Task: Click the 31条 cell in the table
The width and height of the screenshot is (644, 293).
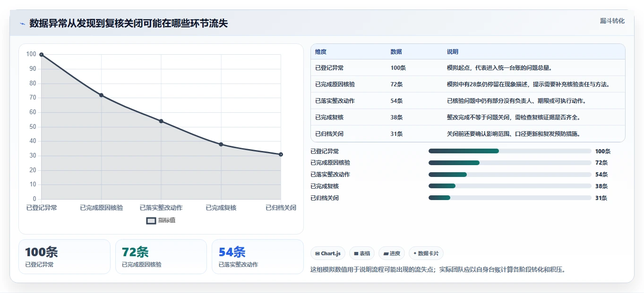Action: (x=397, y=134)
